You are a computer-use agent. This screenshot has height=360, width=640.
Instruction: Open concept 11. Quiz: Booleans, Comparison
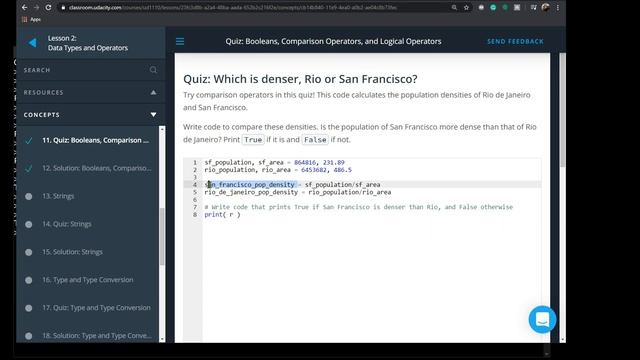tap(95, 140)
